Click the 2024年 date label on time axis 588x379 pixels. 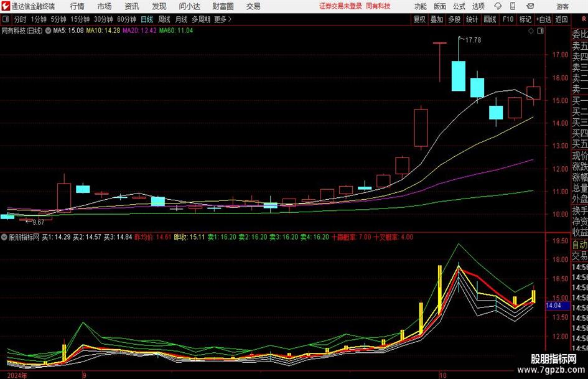(17, 375)
